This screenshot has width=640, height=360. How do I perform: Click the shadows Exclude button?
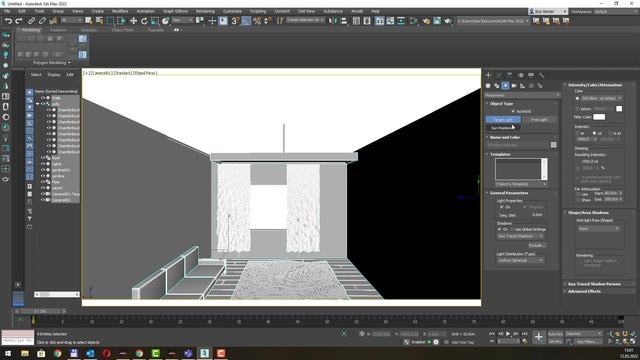[x=536, y=245]
